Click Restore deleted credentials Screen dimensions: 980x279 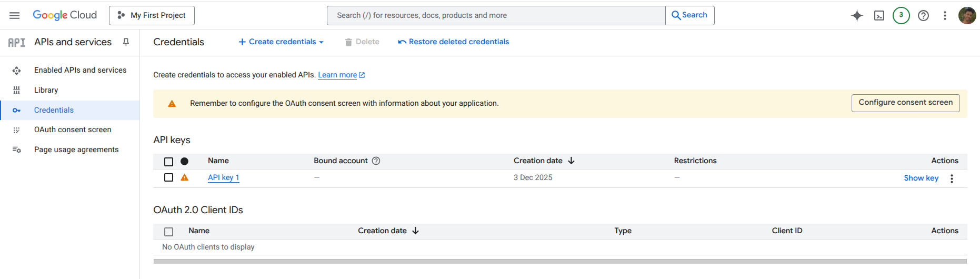[x=454, y=42]
